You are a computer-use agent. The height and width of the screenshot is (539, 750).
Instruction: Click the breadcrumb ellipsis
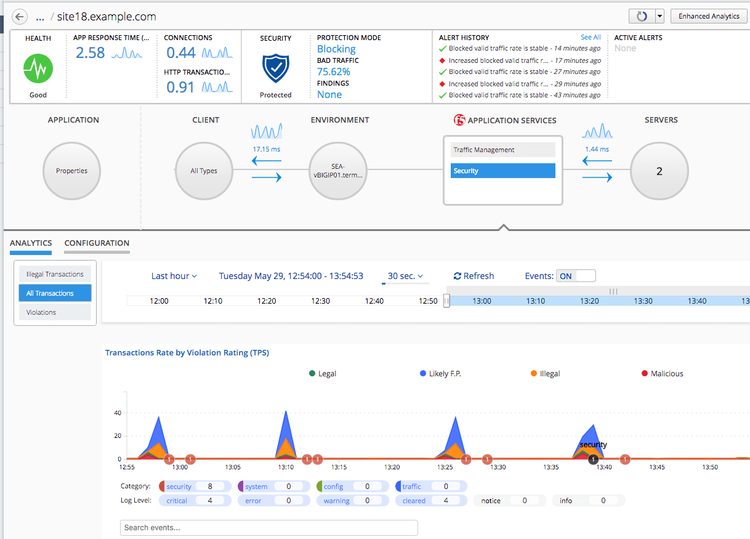pyautogui.click(x=40, y=17)
